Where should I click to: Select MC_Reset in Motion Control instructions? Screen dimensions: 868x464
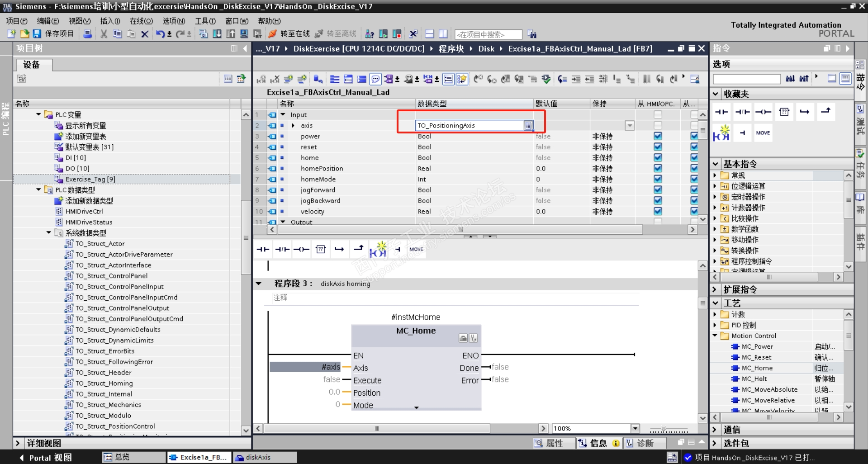[x=756, y=357]
